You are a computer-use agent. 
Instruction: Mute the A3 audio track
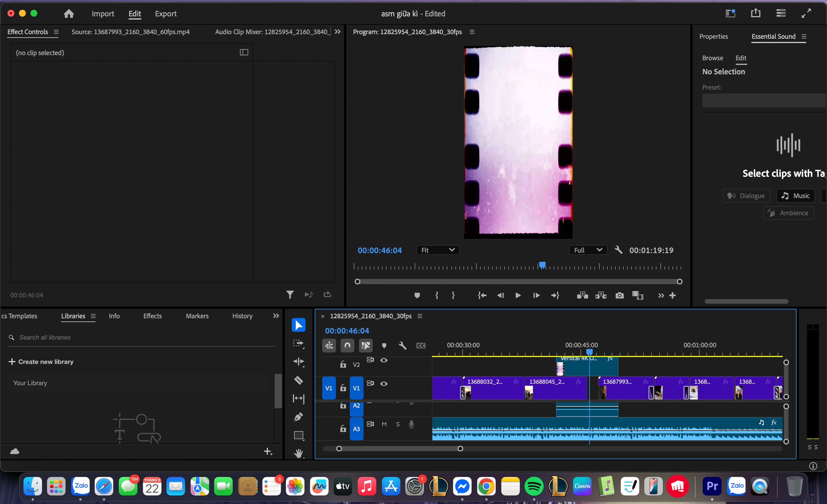pos(384,424)
